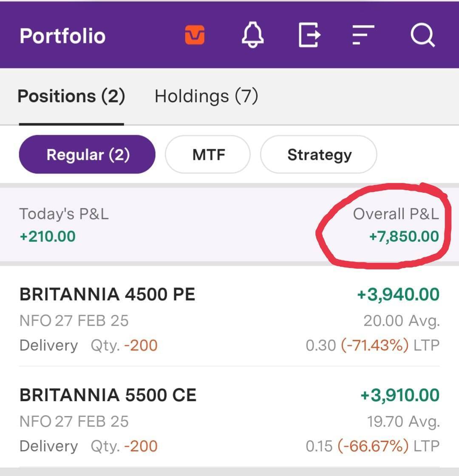
Task: Open notifications bell icon
Action: [x=253, y=35]
